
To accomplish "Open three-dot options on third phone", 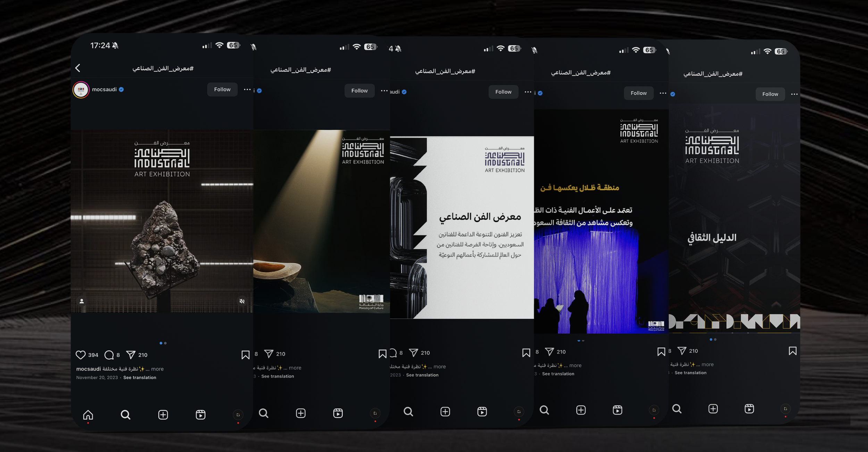I will (x=528, y=92).
